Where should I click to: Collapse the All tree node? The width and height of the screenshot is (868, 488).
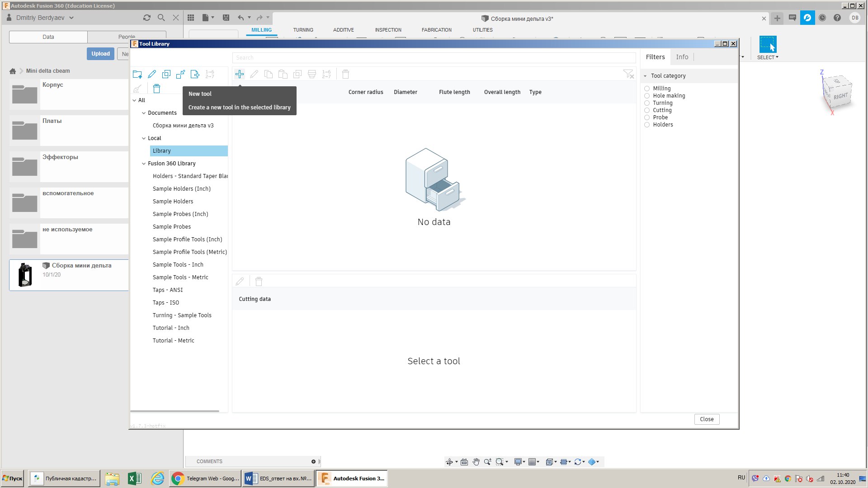tap(134, 100)
